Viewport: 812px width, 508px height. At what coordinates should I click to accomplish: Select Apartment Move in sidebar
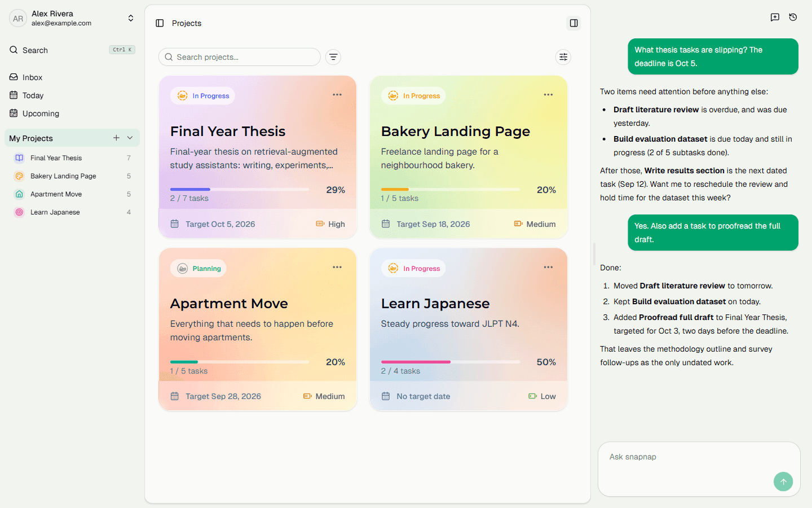click(72, 194)
